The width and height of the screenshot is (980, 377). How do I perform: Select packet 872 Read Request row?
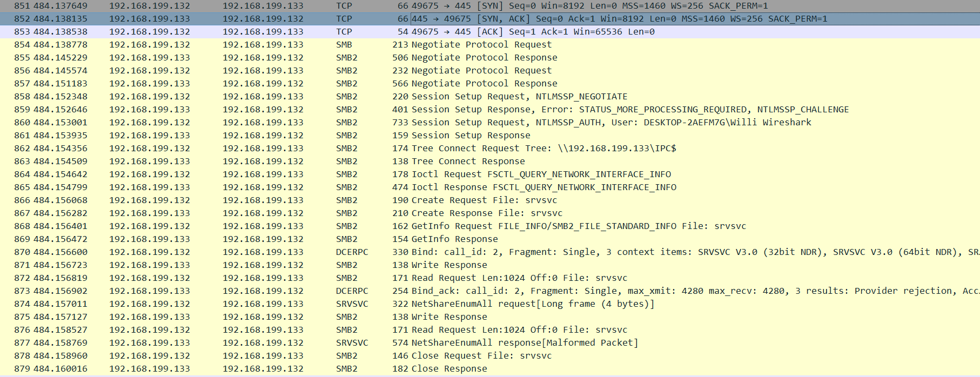[490, 278]
